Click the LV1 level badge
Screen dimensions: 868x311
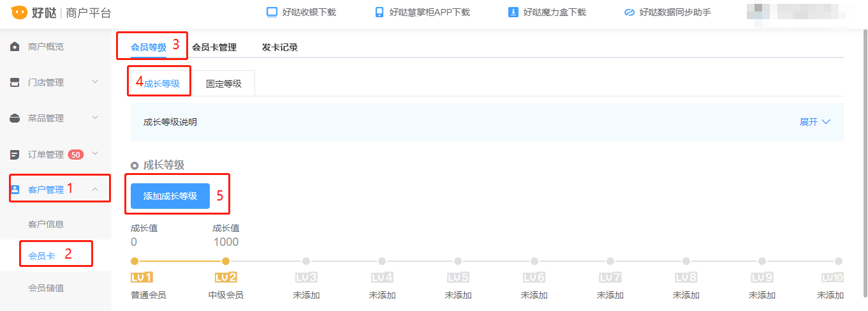[x=142, y=277]
